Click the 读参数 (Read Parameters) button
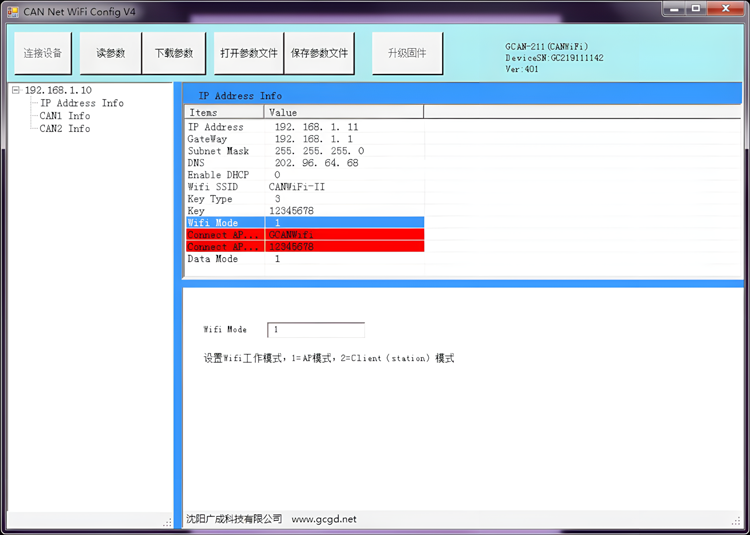The width and height of the screenshot is (750, 535). tap(110, 53)
